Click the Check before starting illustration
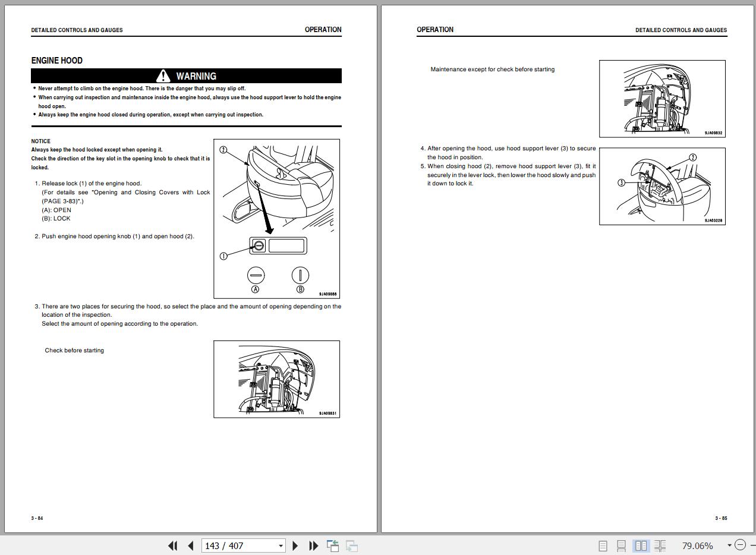This screenshot has width=756, height=555. tap(276, 379)
